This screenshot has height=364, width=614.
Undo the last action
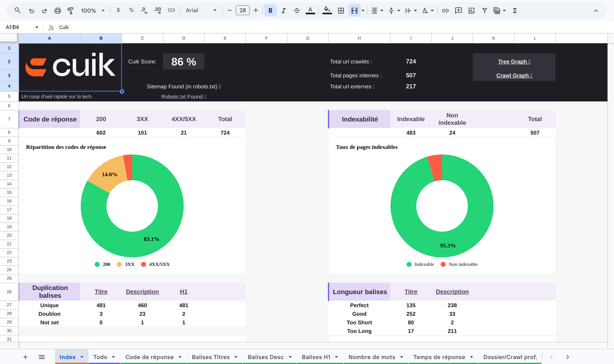tap(32, 11)
